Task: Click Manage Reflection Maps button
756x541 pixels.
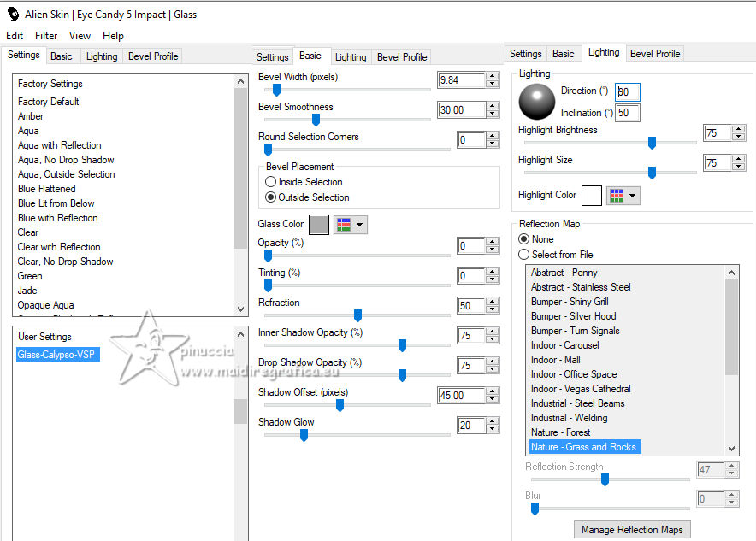Action: (x=632, y=529)
